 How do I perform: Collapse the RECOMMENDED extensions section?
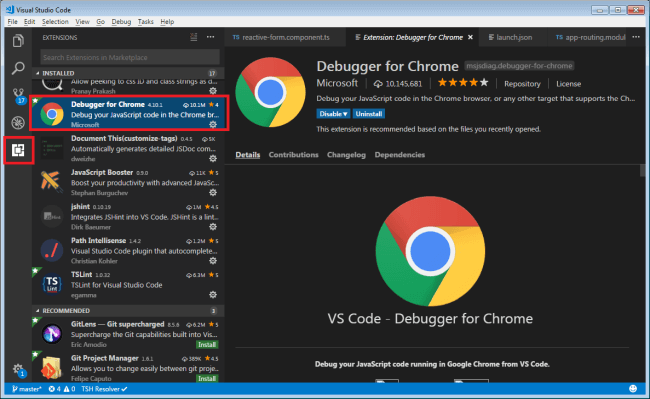click(37, 311)
